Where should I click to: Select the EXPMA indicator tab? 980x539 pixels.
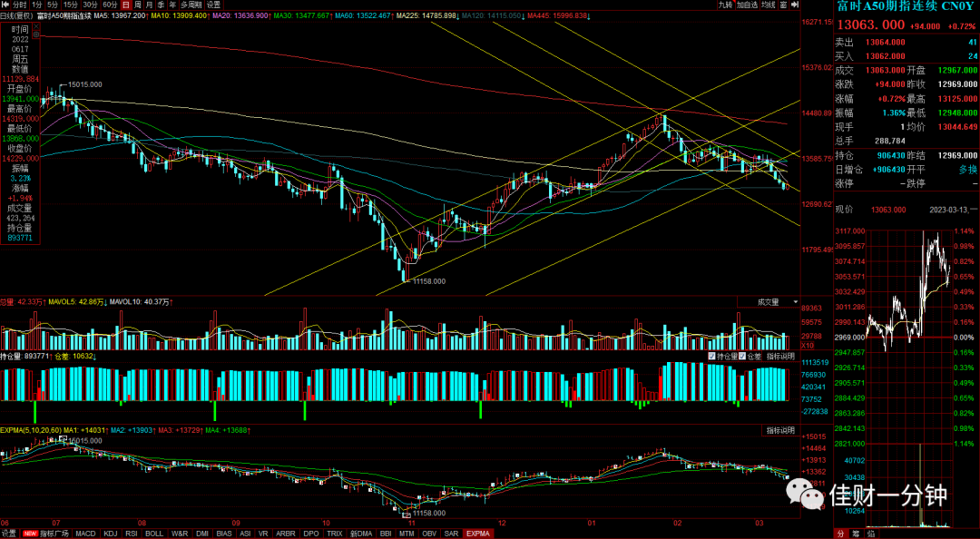pos(478,534)
